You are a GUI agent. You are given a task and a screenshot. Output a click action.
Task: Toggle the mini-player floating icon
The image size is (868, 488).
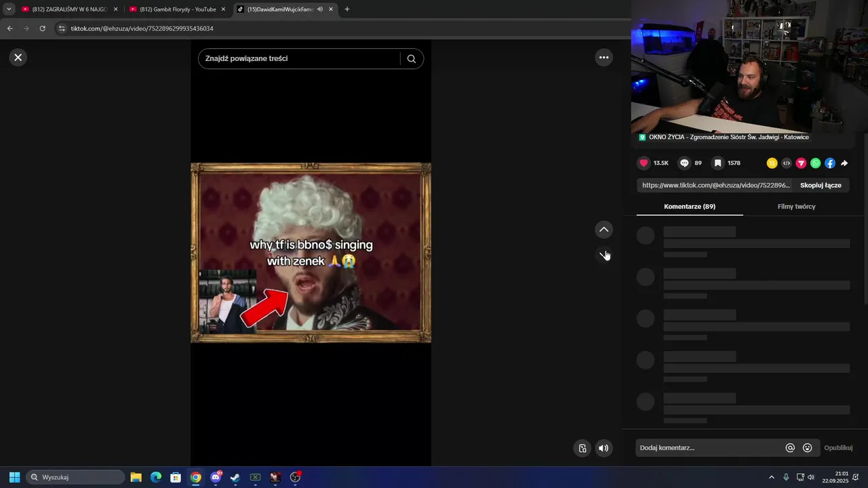pos(582,448)
